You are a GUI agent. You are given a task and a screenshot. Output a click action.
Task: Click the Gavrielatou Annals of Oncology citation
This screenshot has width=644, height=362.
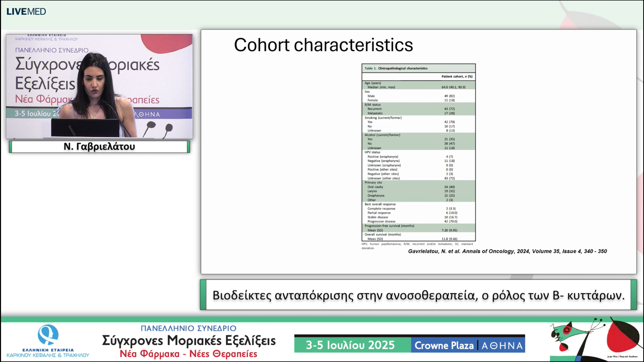pyautogui.click(x=507, y=251)
